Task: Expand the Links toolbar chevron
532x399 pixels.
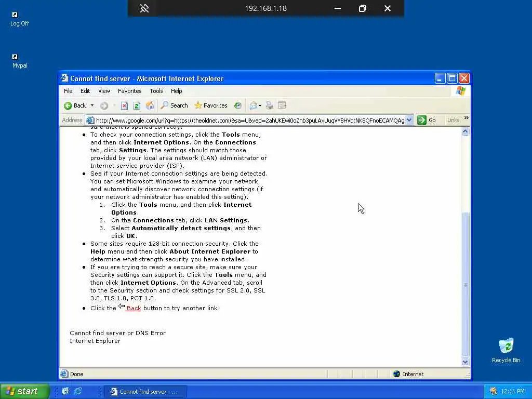Action: pyautogui.click(x=466, y=118)
